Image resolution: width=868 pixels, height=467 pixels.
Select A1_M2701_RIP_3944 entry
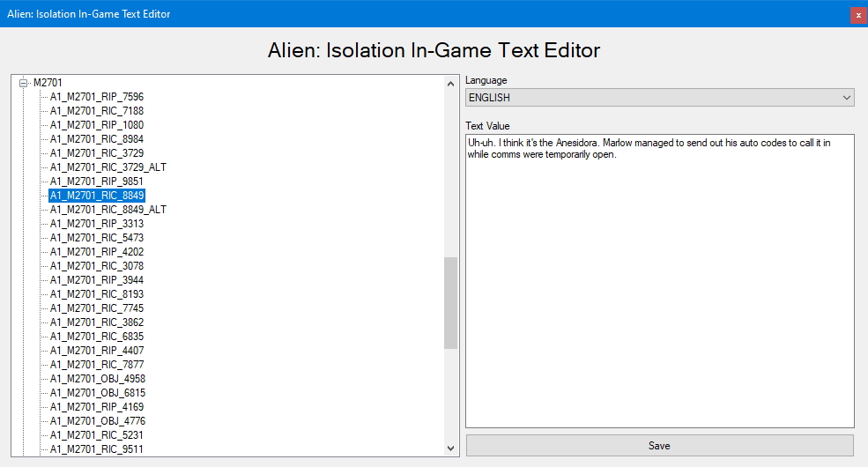point(97,280)
